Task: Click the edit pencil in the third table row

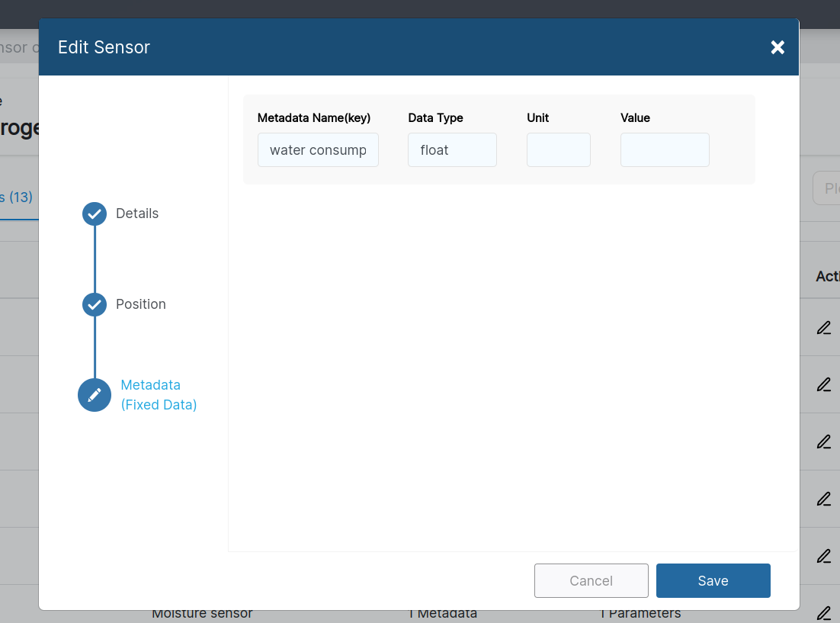Action: point(823,442)
